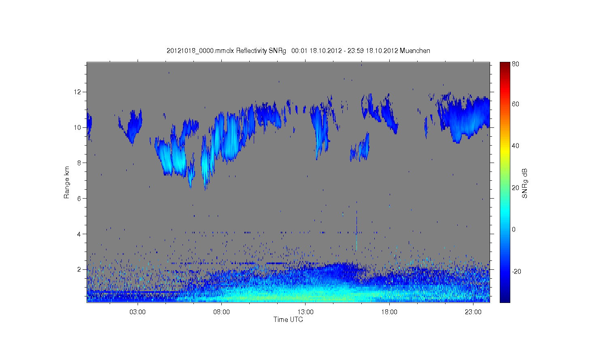
Task: Click the 'Time UTC' x-axis label
Action: 288,320
